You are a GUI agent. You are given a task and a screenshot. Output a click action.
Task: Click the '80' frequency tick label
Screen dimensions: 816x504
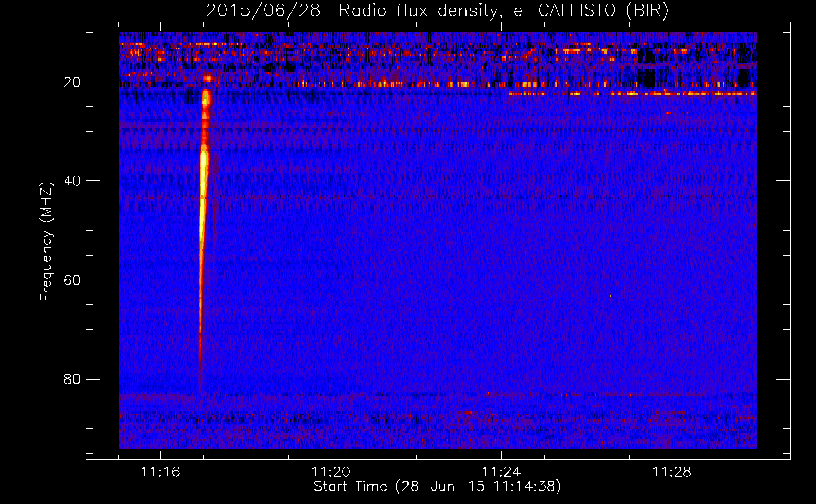point(73,379)
